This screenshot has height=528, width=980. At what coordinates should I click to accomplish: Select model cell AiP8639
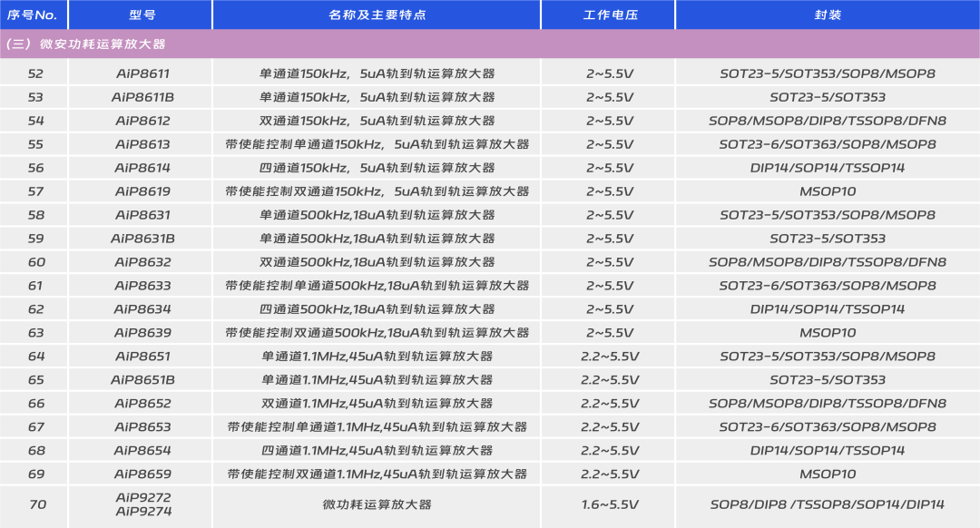click(x=142, y=332)
